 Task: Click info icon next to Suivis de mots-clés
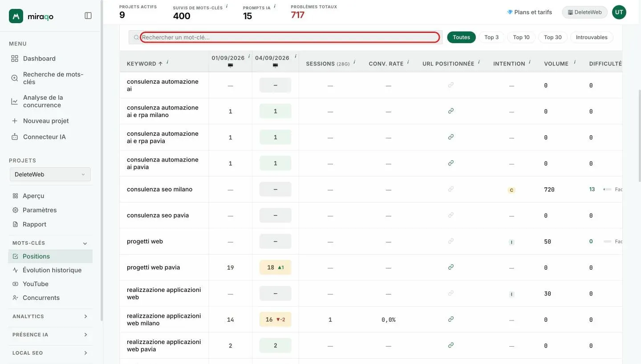point(227,6)
